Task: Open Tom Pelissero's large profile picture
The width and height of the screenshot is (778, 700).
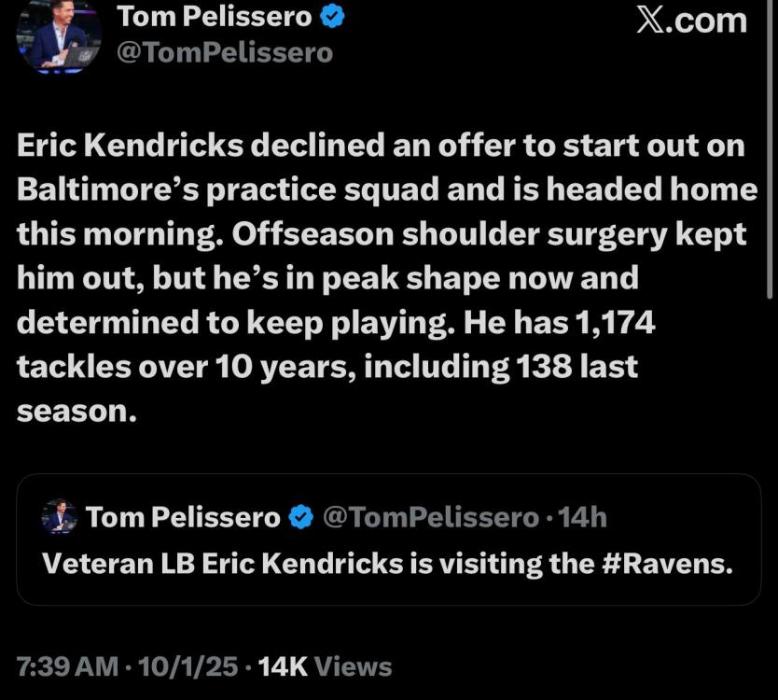Action: click(x=58, y=35)
